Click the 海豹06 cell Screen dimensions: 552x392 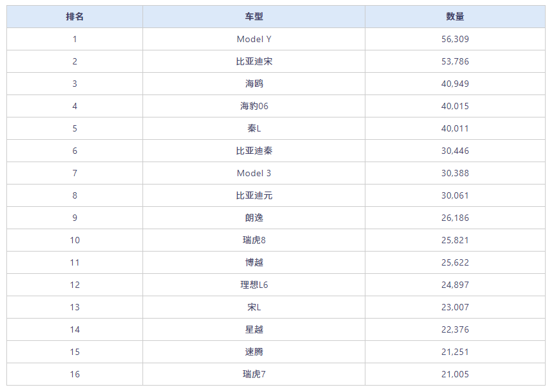(x=254, y=106)
